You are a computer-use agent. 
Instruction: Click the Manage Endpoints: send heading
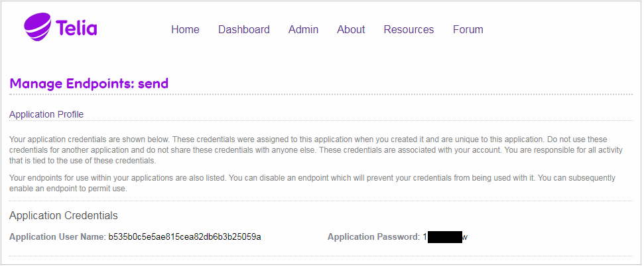(89, 84)
